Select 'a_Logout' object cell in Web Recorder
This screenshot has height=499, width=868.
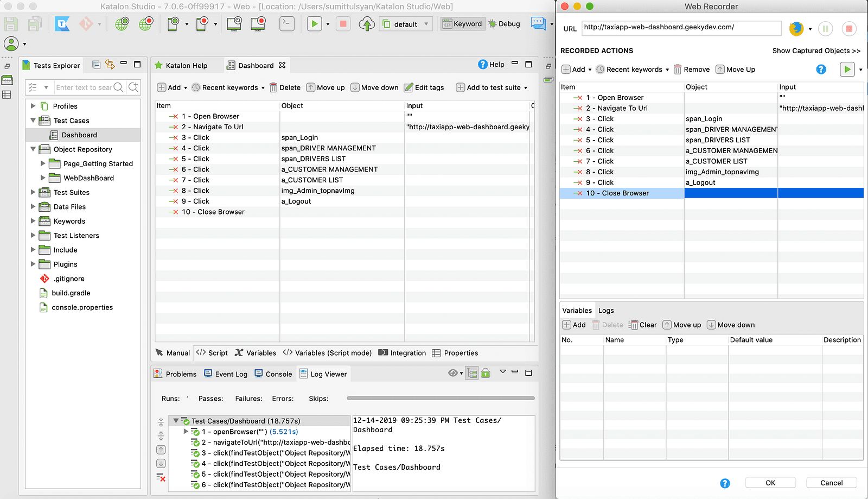(x=731, y=182)
